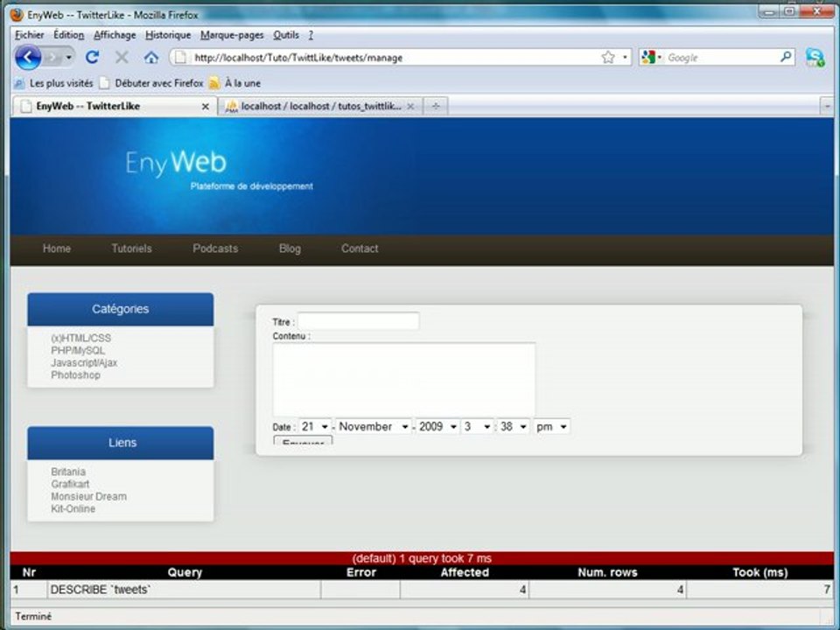Viewport: 840px width, 630px height.
Task: Open the navigation history dropdown arrow
Action: tap(68, 58)
